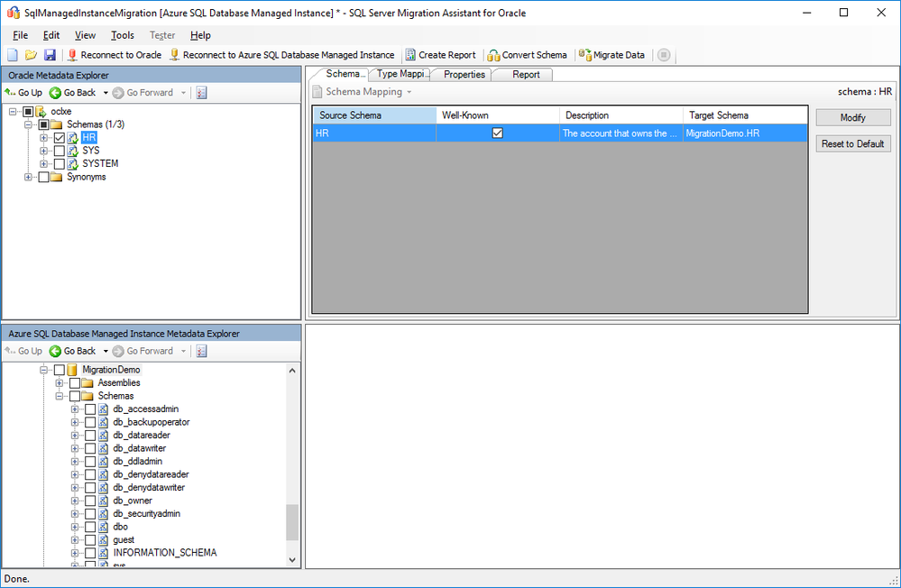Uncheck the HR schema checkbox
901x588 pixels.
tap(60, 138)
